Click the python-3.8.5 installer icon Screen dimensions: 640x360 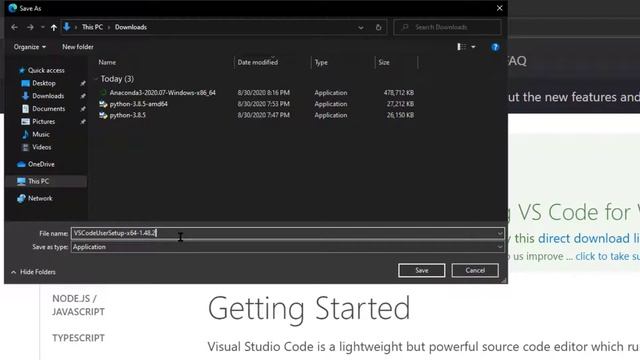coord(103,115)
